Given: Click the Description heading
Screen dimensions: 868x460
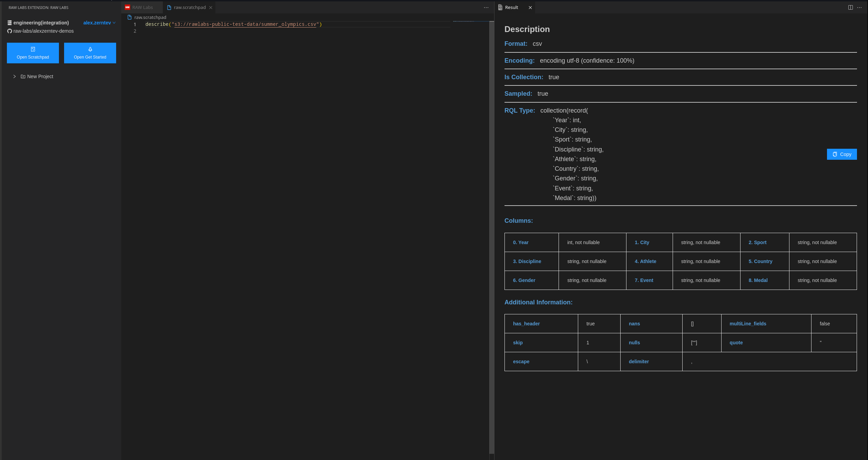Looking at the screenshot, I should [527, 29].
